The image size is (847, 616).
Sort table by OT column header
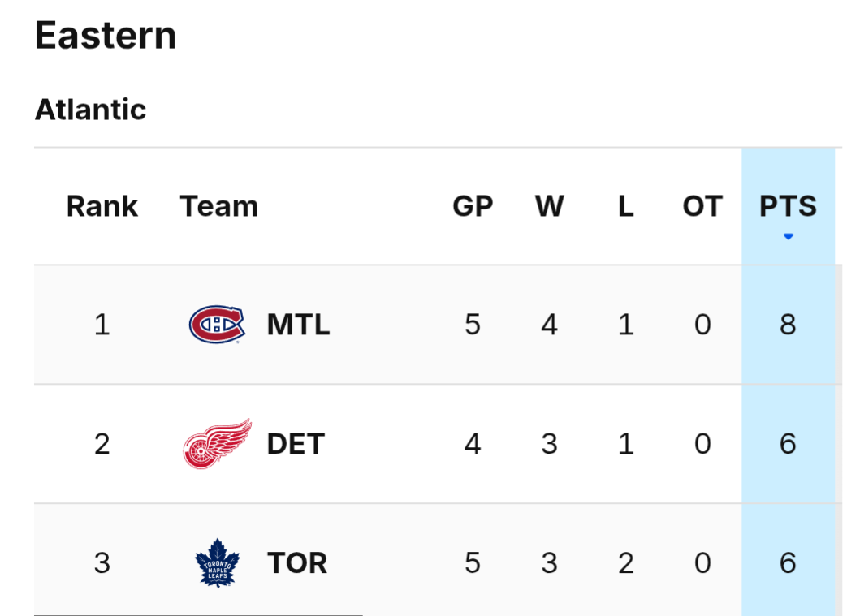pos(702,206)
